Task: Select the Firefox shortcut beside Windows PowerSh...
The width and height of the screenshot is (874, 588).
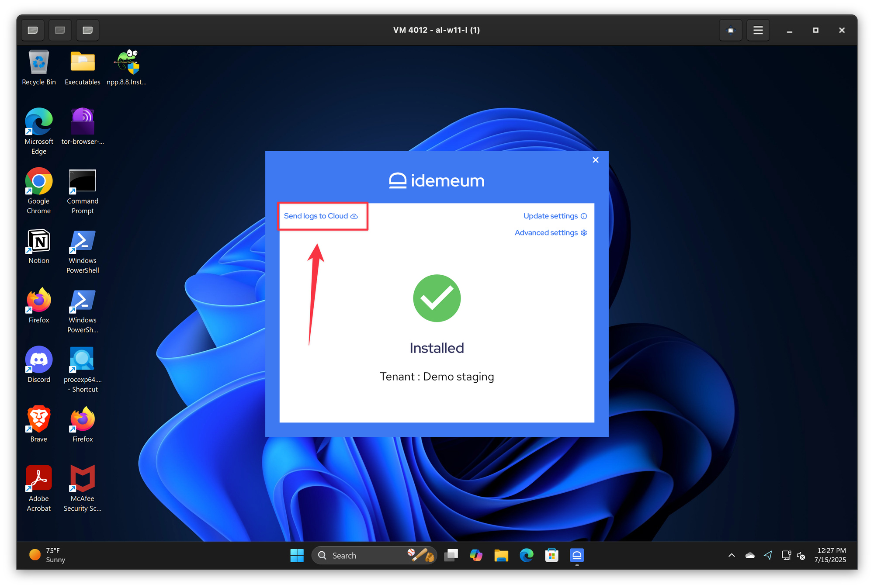Action: [39, 305]
